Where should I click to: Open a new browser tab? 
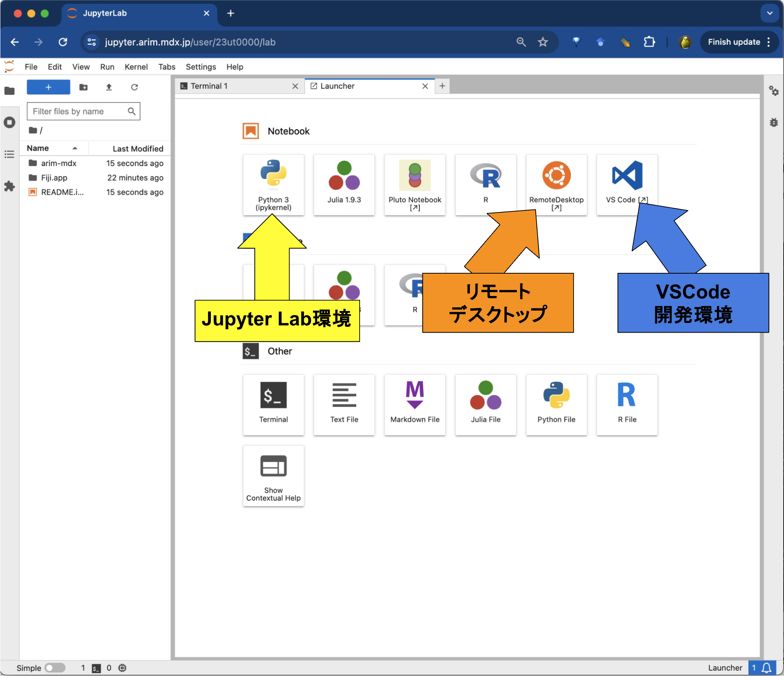[x=230, y=13]
